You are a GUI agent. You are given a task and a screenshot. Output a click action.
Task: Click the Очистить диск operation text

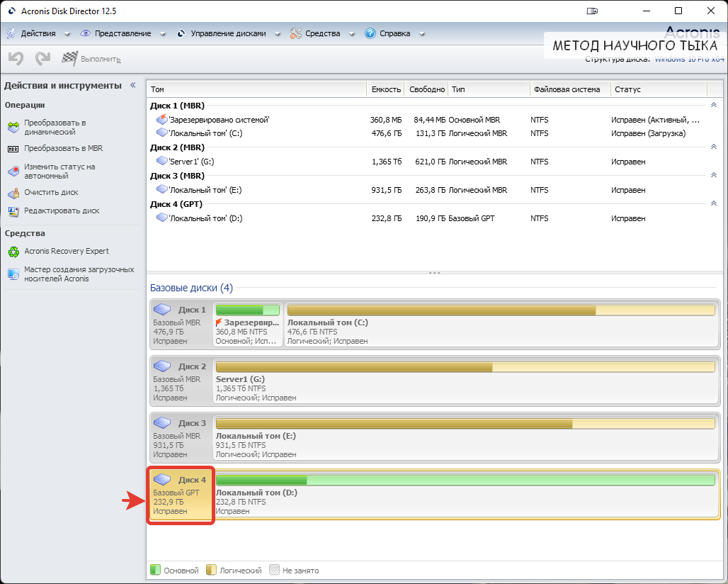[x=51, y=192]
